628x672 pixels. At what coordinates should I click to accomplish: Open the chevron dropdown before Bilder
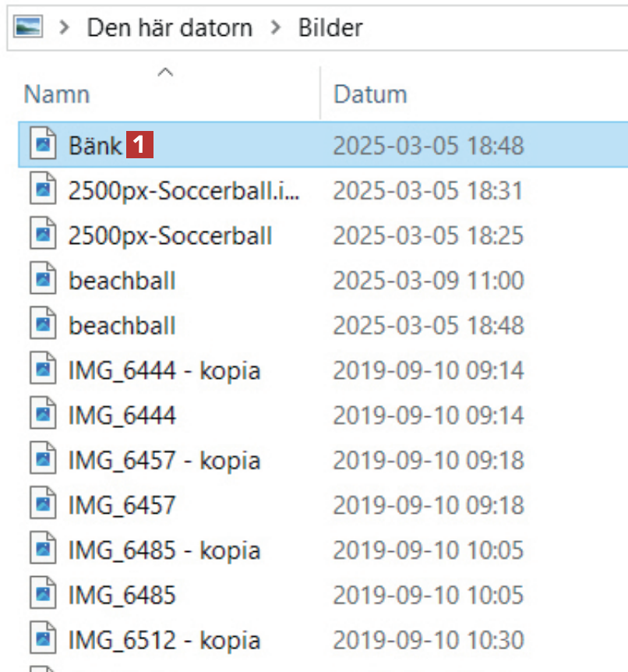tap(276, 28)
